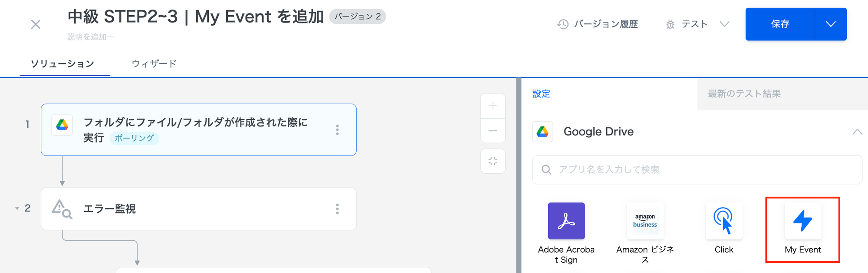Open step 1 three-dot options menu
The width and height of the screenshot is (868, 273).
(x=337, y=130)
